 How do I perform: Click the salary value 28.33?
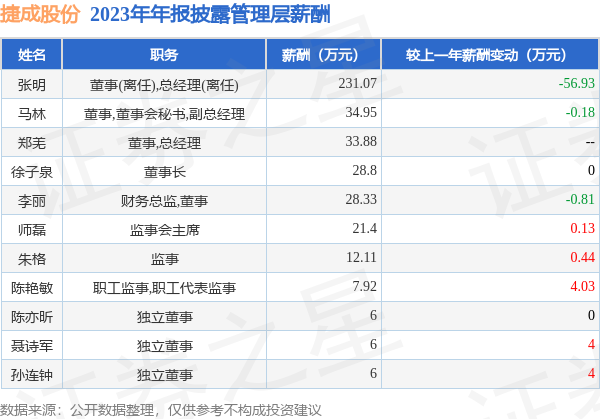pyautogui.click(x=361, y=199)
